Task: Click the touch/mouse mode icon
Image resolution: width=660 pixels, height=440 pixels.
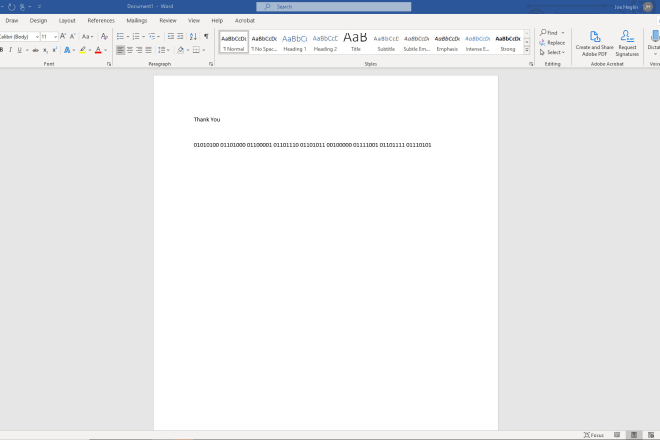Action: pyautogui.click(x=22, y=7)
